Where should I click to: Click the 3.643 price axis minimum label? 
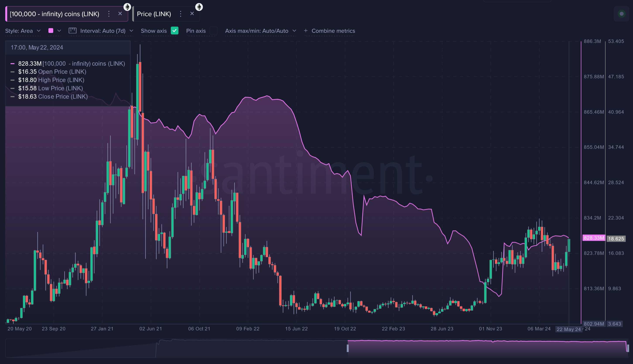tap(614, 324)
